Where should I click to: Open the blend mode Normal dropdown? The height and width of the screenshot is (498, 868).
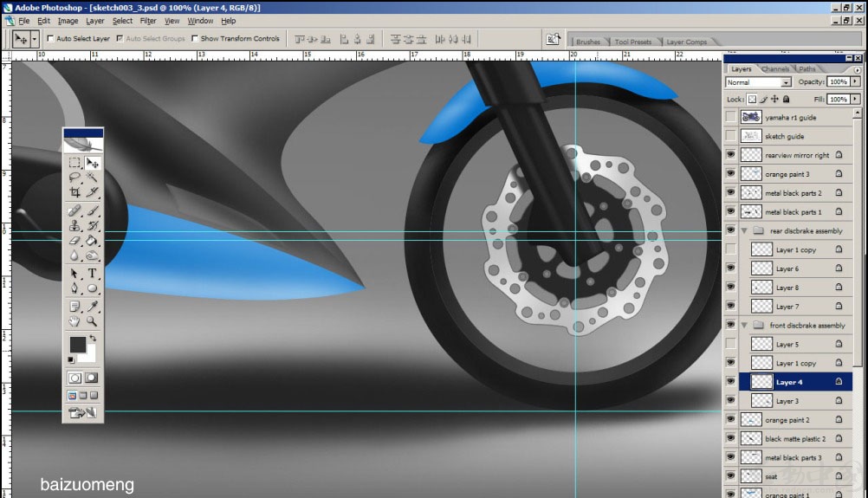tap(758, 82)
